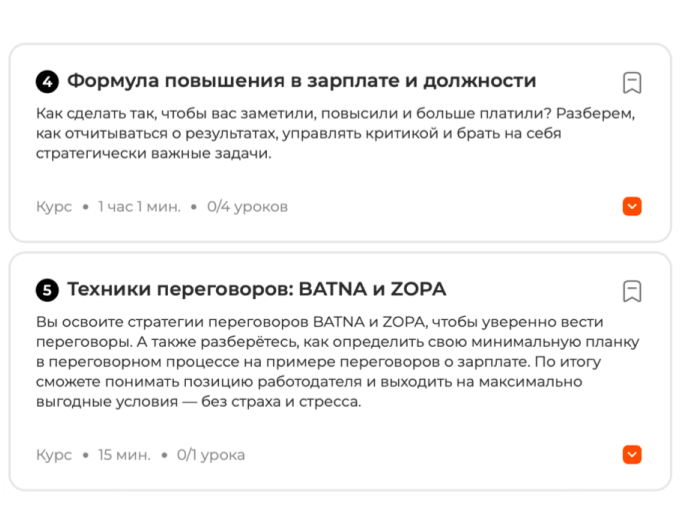Click the «Курс» label in card 4
This screenshot has width=680, height=524.
tap(54, 207)
